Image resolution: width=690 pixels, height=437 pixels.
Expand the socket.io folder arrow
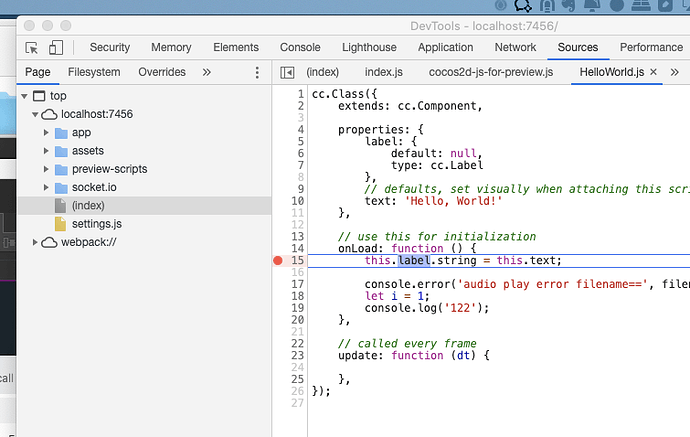[x=46, y=187]
